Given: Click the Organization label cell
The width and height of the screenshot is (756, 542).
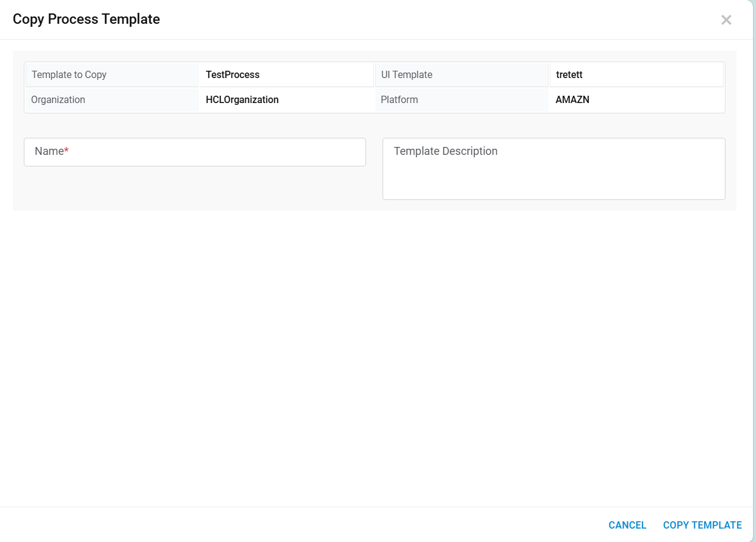Looking at the screenshot, I should coord(58,100).
